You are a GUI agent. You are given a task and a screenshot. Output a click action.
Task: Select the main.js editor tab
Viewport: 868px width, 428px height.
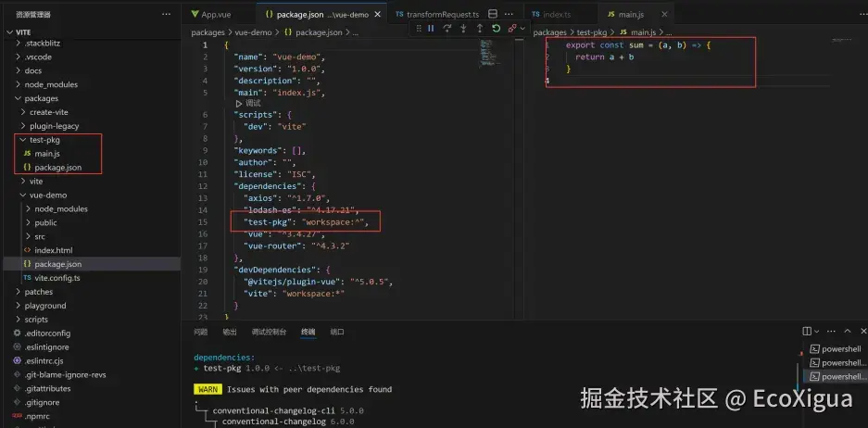631,15
